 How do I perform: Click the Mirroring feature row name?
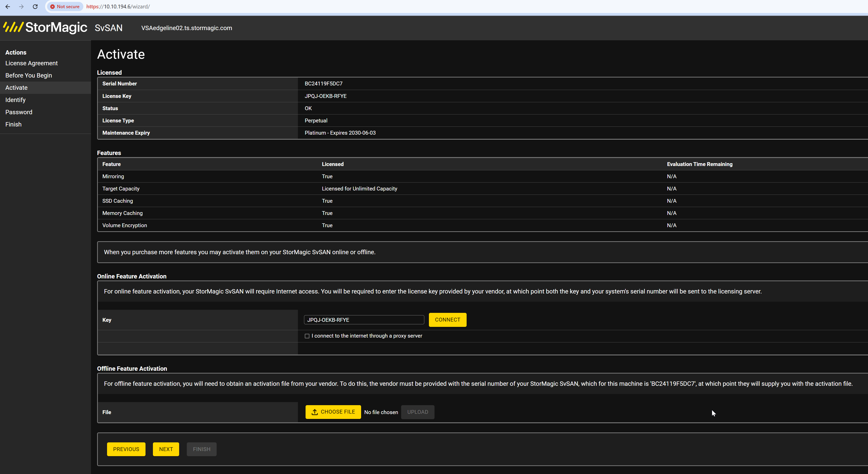(x=113, y=176)
